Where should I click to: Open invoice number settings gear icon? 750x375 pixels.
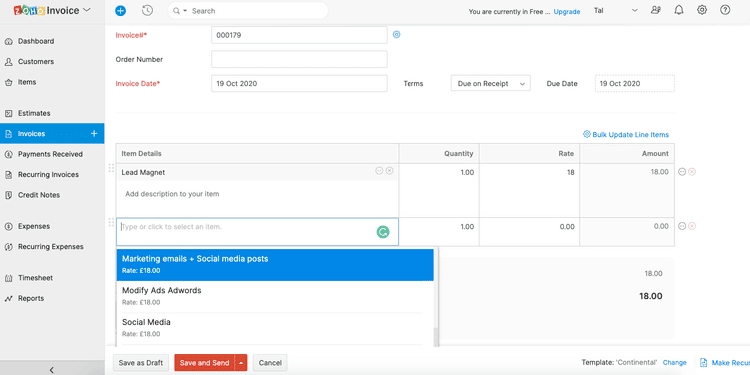click(x=397, y=34)
